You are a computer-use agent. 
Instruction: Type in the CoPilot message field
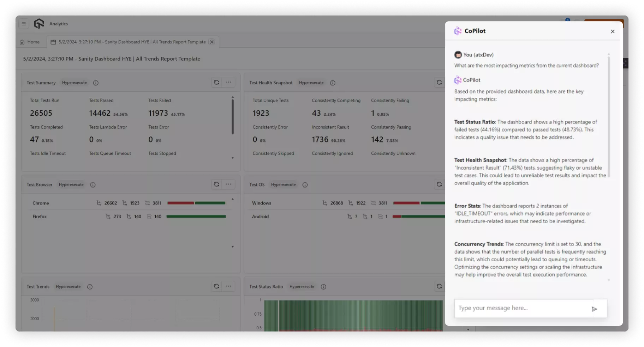pos(521,308)
